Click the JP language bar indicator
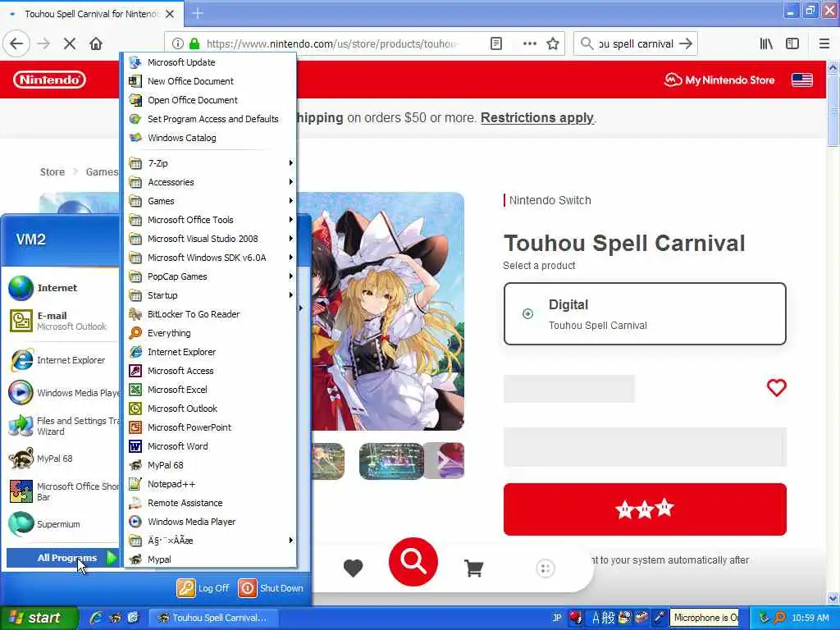 [x=557, y=618]
